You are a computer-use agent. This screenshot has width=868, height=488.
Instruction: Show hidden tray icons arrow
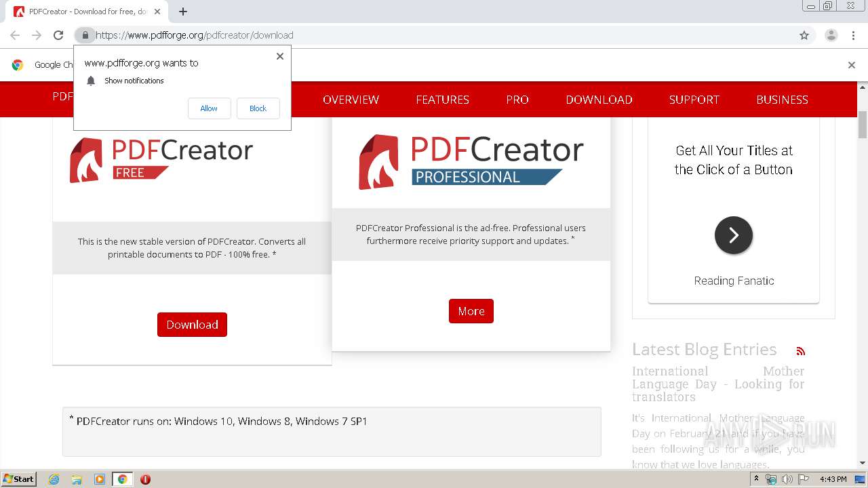coord(756,479)
